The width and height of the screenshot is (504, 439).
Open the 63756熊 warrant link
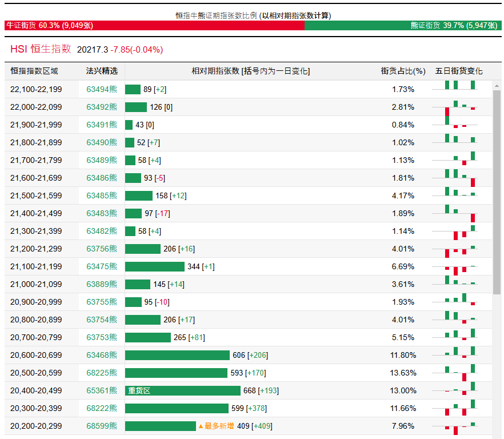click(x=102, y=249)
